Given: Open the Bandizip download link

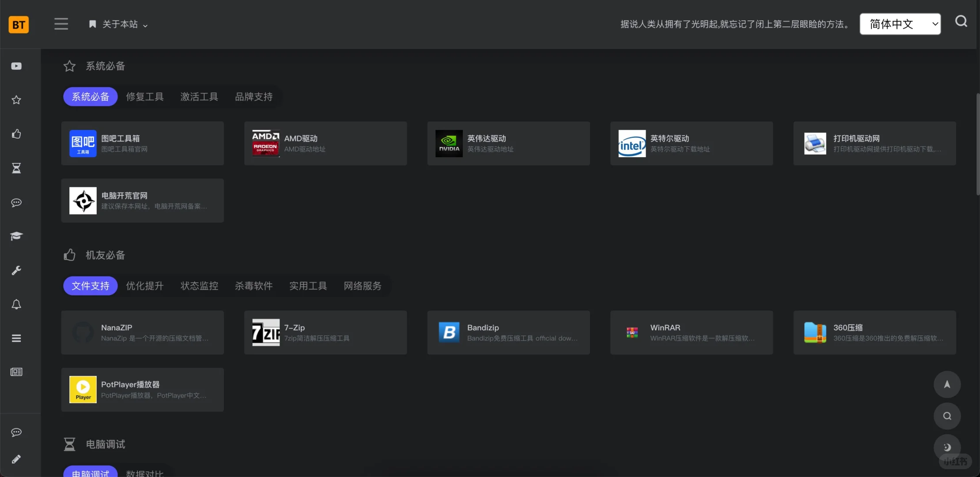Looking at the screenshot, I should [x=508, y=333].
